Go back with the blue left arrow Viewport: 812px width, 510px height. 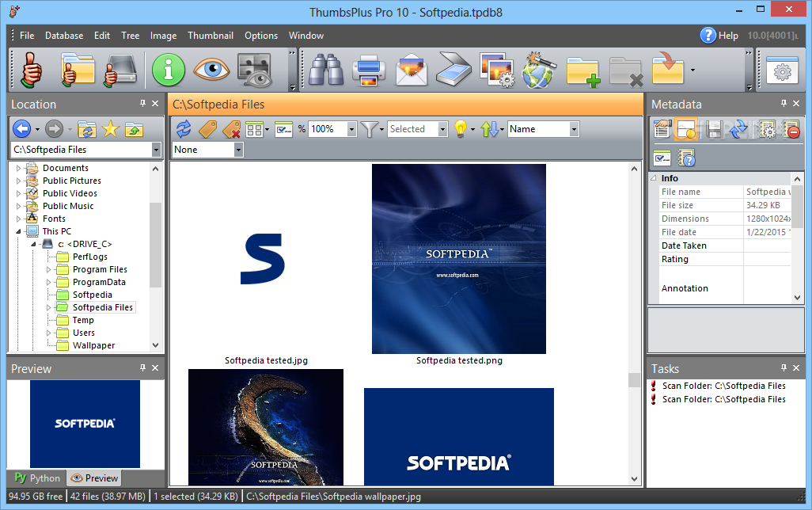21,129
